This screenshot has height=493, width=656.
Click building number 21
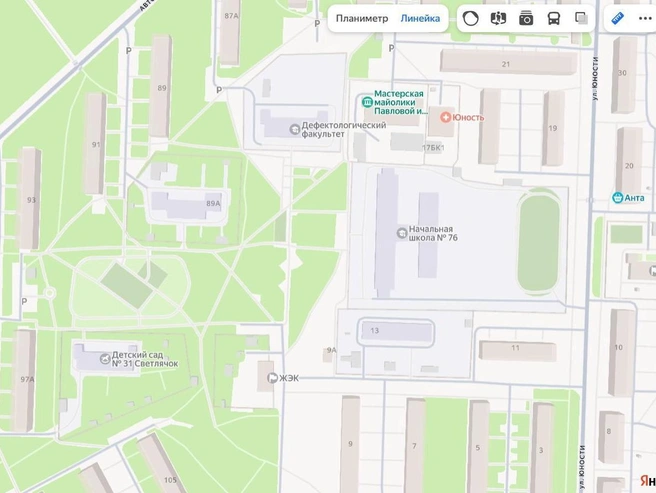coord(506,64)
